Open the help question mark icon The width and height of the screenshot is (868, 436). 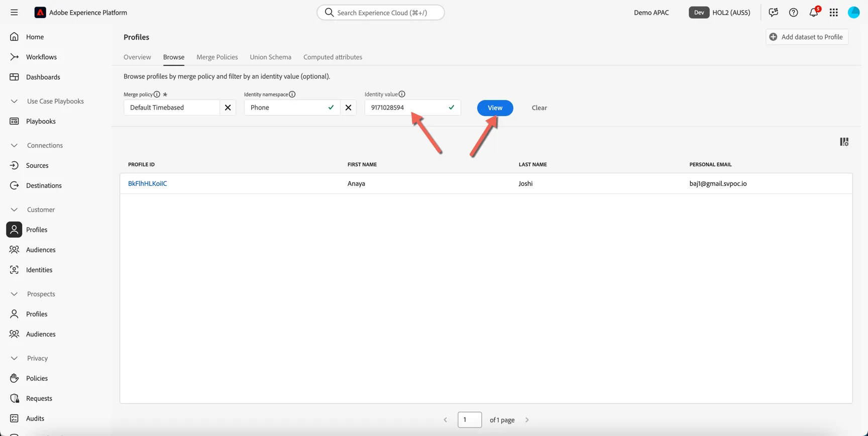[793, 13]
